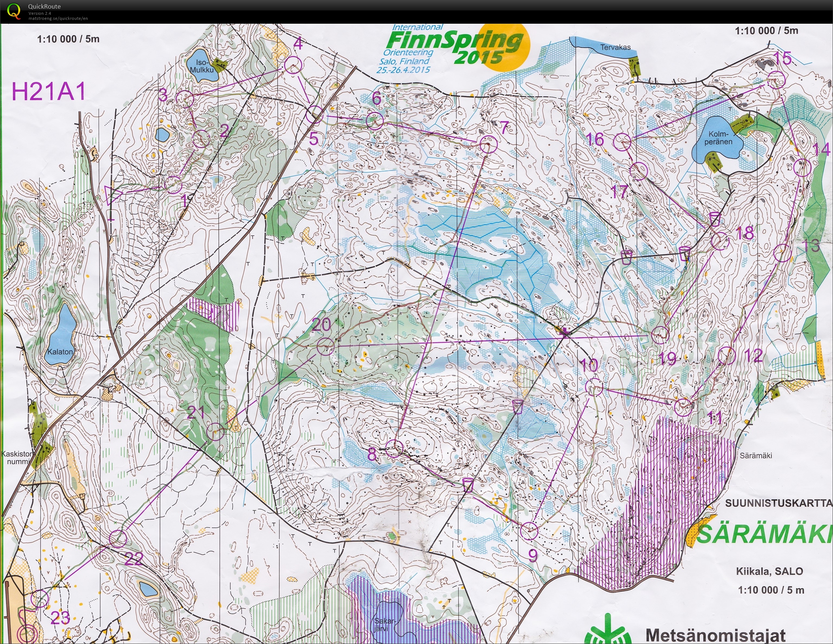Viewport: 833px width, 644px height.
Task: Click the Kiikala, SALO text
Action: 770,572
